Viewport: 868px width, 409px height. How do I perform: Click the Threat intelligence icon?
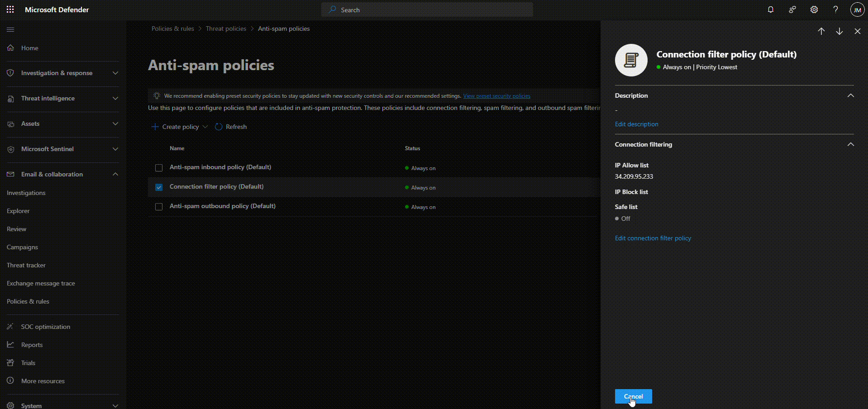(x=10, y=98)
